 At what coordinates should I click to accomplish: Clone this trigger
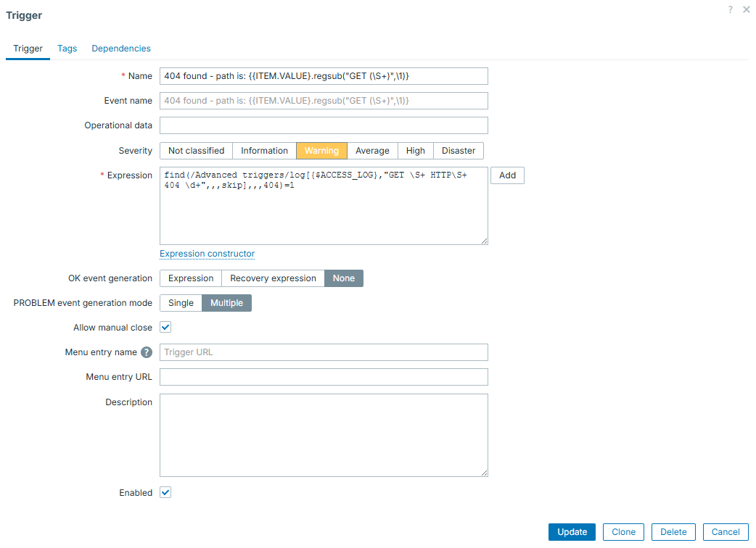click(623, 531)
